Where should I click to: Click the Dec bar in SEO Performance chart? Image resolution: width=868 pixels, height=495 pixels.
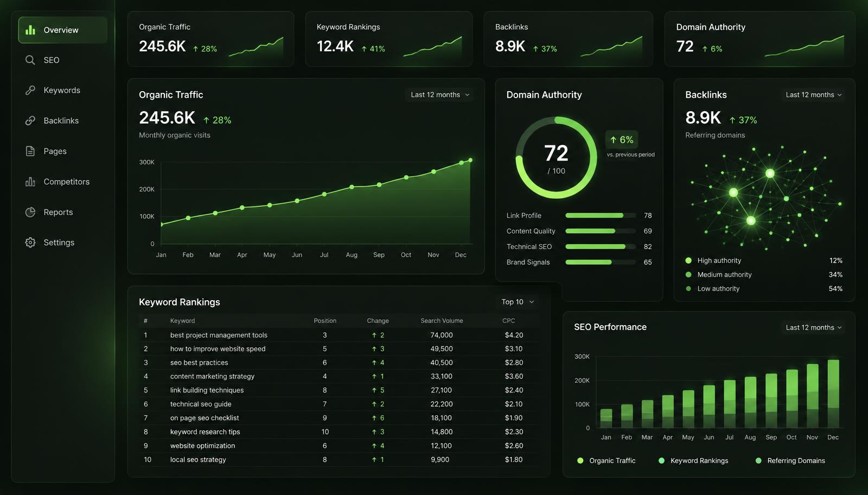pos(833,394)
